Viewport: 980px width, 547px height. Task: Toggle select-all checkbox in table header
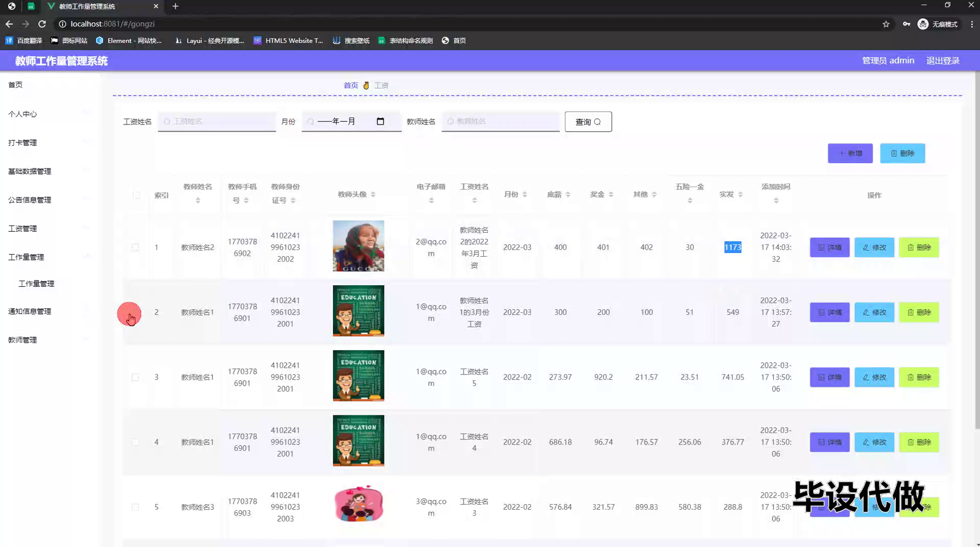[x=136, y=195]
